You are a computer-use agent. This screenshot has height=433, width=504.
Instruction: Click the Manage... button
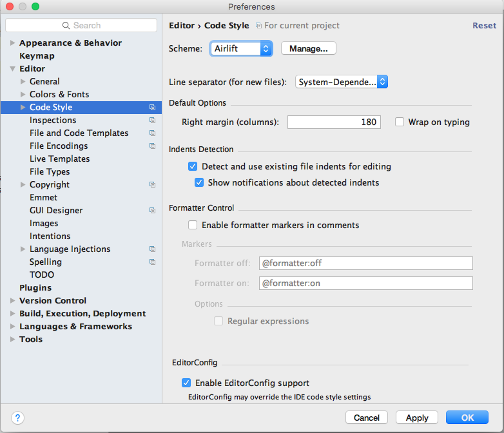pyautogui.click(x=308, y=48)
